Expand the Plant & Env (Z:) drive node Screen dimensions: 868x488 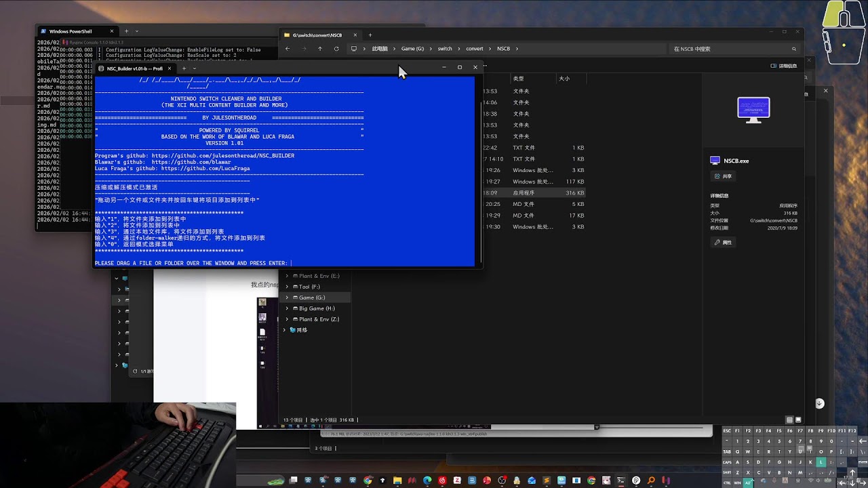click(x=287, y=319)
